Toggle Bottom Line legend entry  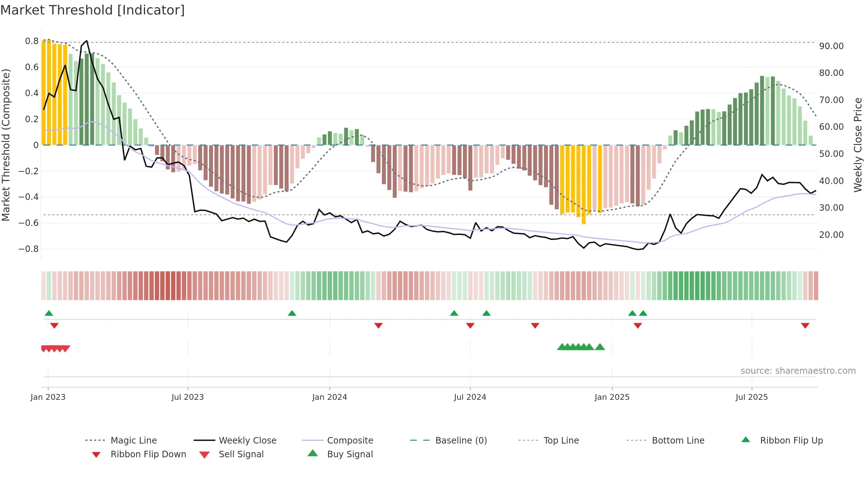pos(665,440)
